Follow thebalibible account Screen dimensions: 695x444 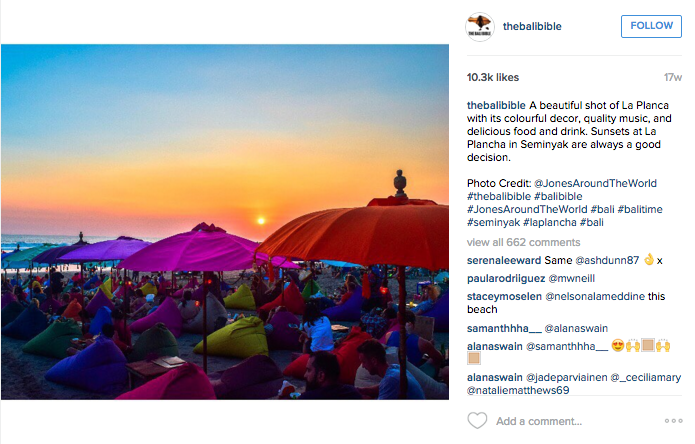tap(651, 26)
